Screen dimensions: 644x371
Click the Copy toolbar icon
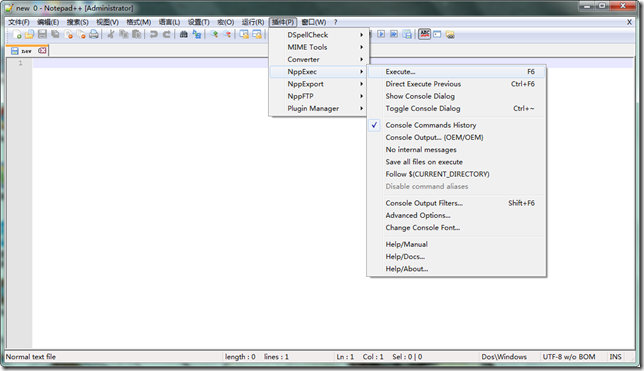pos(124,35)
